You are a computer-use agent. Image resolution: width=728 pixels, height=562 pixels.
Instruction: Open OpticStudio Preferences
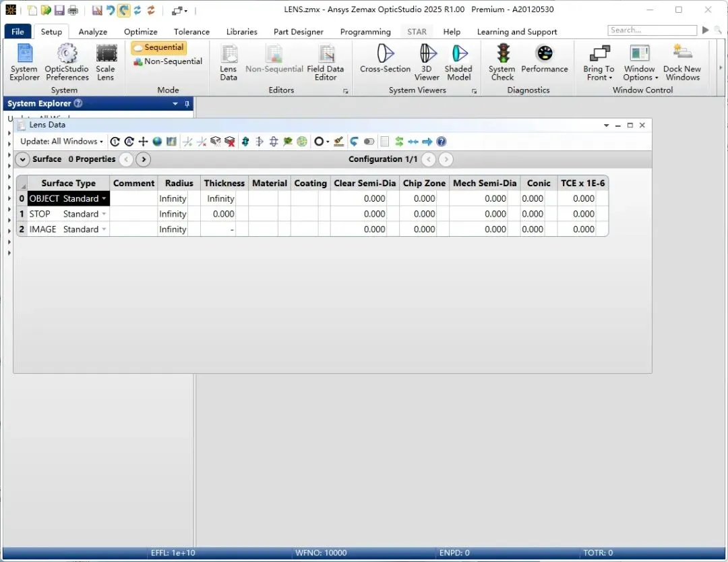(67, 62)
